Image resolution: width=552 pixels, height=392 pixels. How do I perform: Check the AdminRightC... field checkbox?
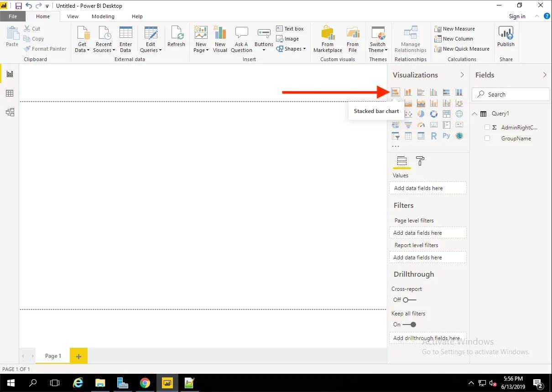point(487,128)
